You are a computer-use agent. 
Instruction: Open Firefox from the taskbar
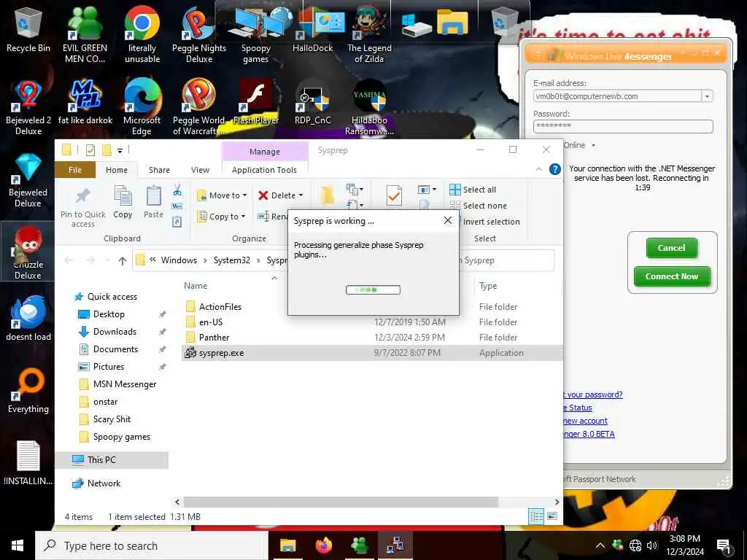pyautogui.click(x=324, y=545)
